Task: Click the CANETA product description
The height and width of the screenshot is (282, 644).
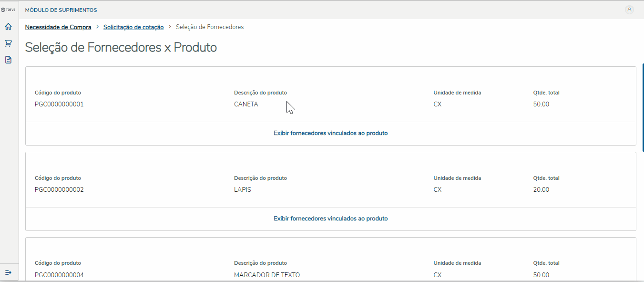Action: click(246, 104)
